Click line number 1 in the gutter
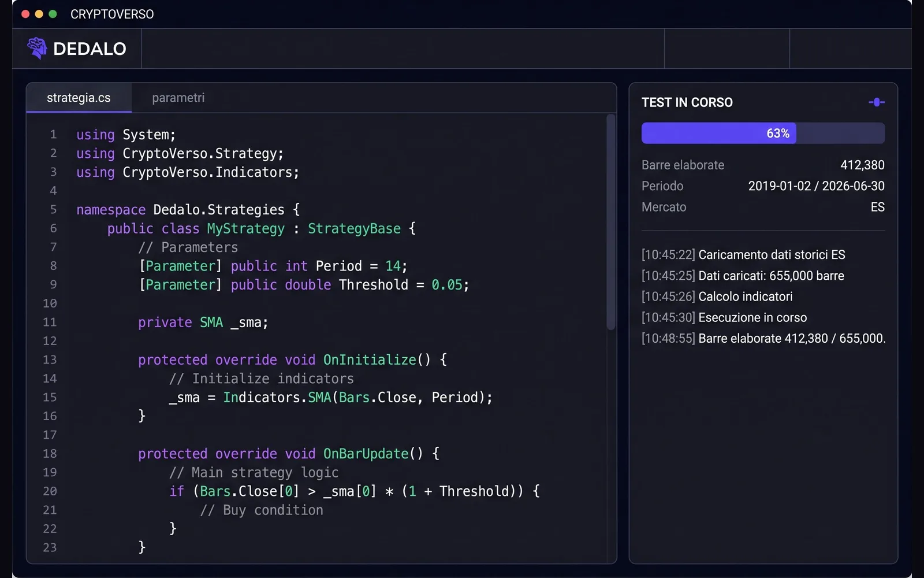924x578 pixels. coord(53,135)
